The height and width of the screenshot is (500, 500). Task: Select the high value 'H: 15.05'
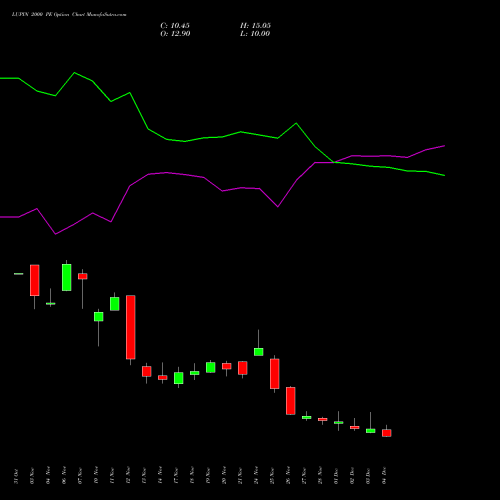(255, 26)
